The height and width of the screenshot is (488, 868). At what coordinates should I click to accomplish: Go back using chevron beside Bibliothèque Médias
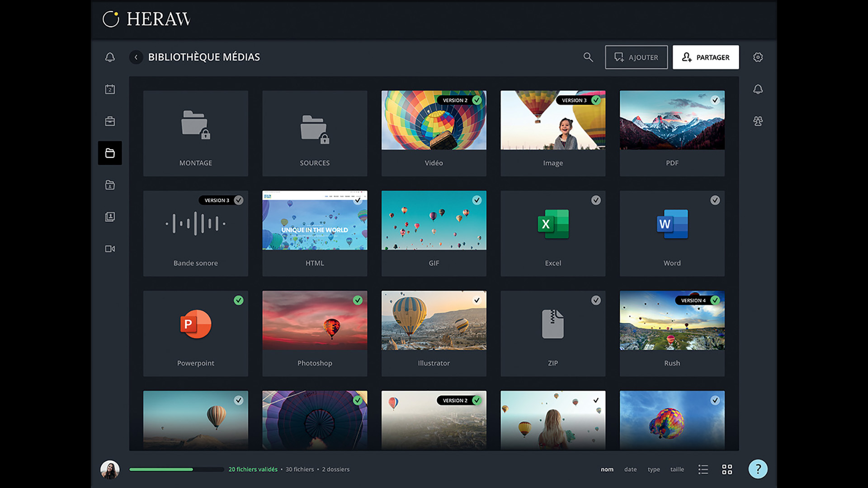(136, 57)
